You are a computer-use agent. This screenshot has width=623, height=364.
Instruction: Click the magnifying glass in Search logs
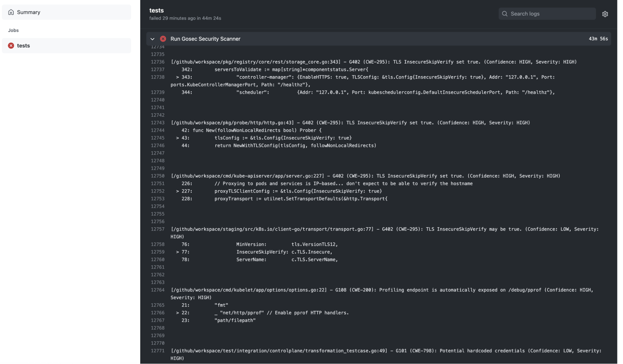(505, 14)
